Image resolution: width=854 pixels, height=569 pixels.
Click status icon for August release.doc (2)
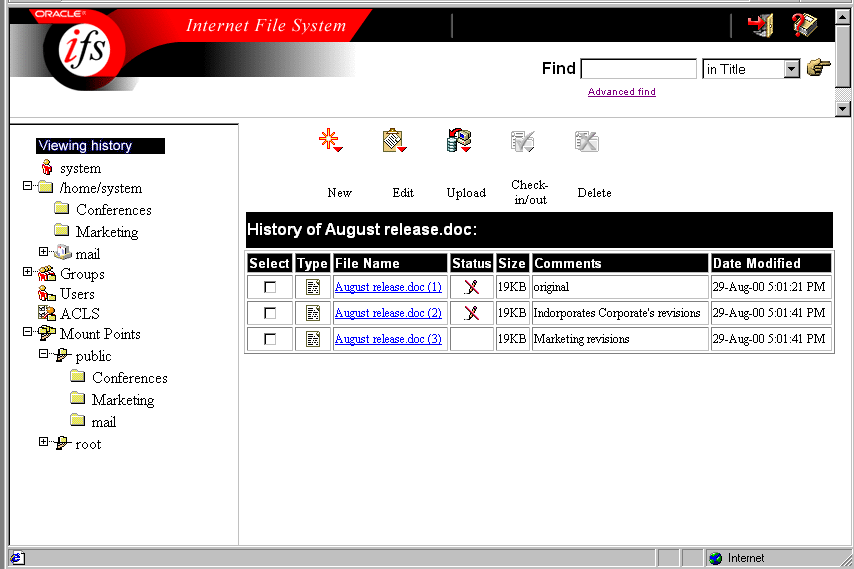tap(472, 313)
